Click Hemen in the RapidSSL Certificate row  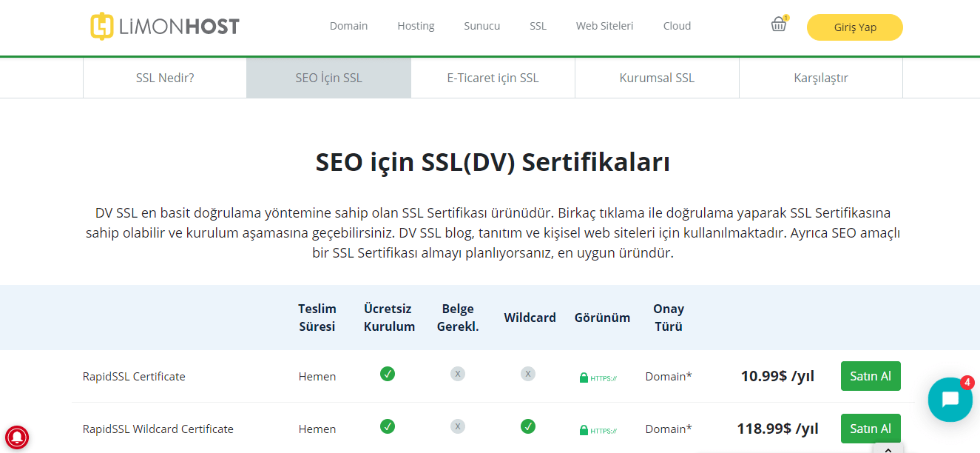317,377
